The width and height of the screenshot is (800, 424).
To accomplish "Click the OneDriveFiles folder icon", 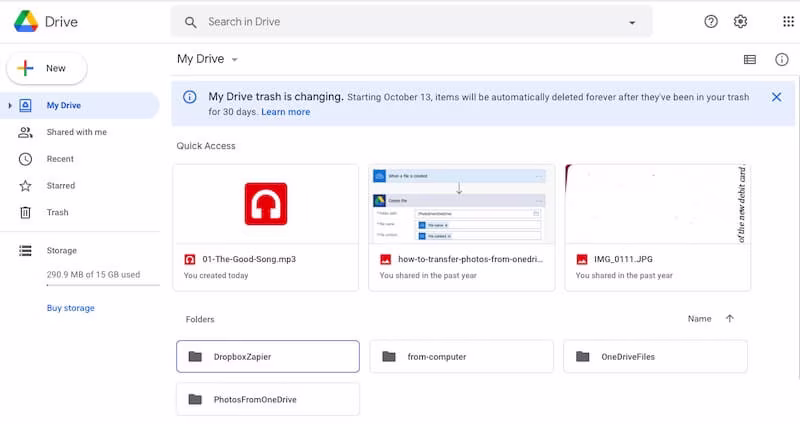I will [583, 357].
